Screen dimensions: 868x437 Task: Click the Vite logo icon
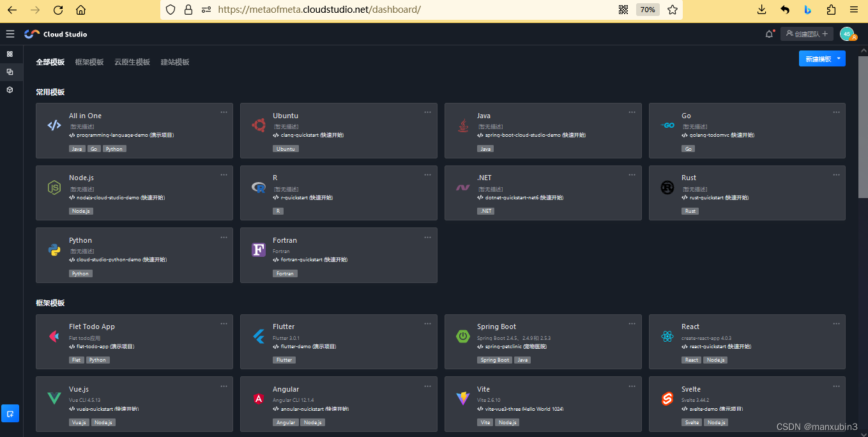click(463, 399)
